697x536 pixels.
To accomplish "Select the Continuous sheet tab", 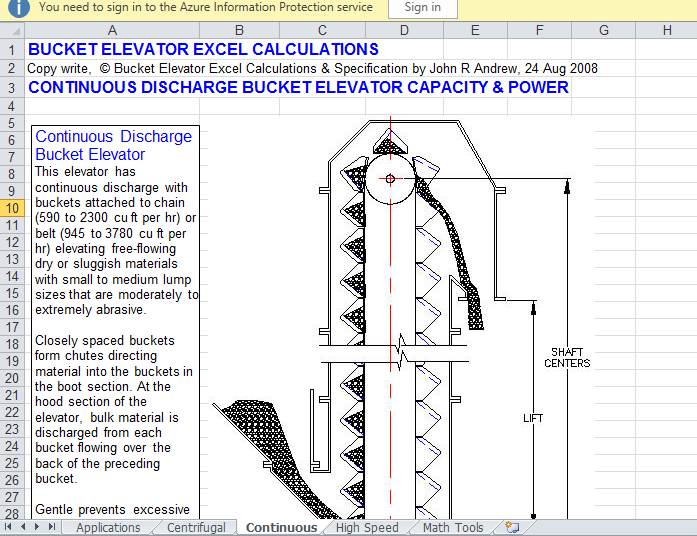I will (281, 527).
